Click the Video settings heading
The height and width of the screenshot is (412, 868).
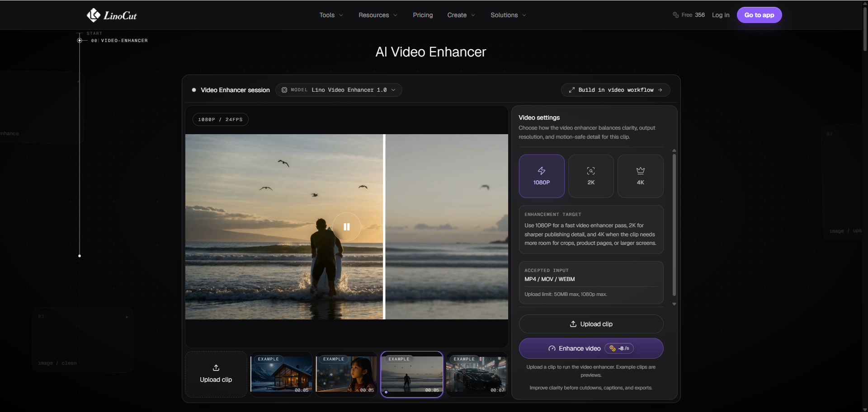539,117
